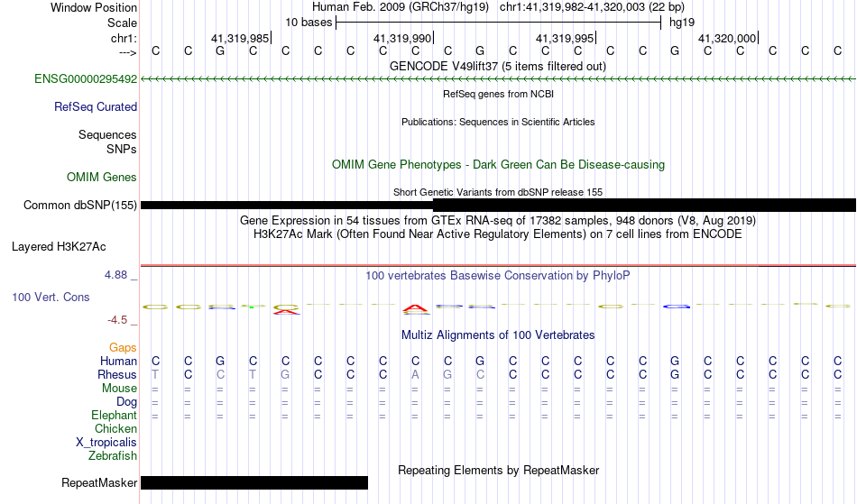Image resolution: width=857 pixels, height=504 pixels.
Task: Select the Mouse alignment row label
Action: pos(120,389)
